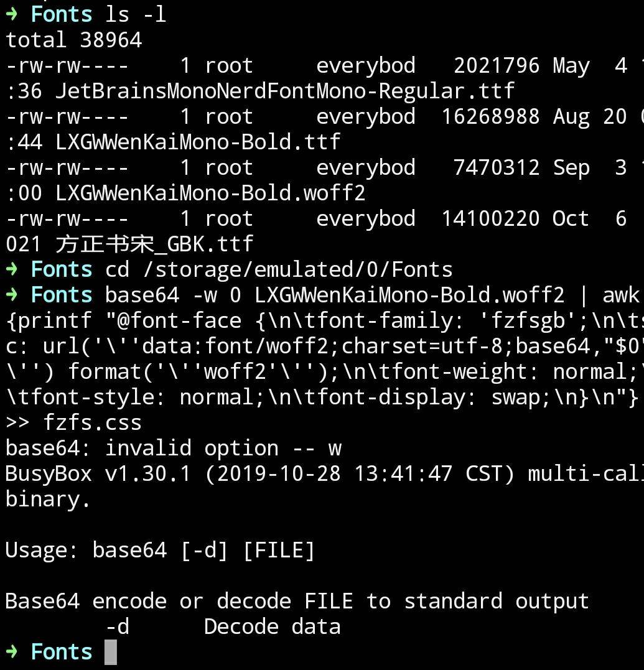Image resolution: width=644 pixels, height=670 pixels.
Task: Click the filename JetBrainsMonoNerdFontMono-Regular.ttf
Action: [x=284, y=91]
